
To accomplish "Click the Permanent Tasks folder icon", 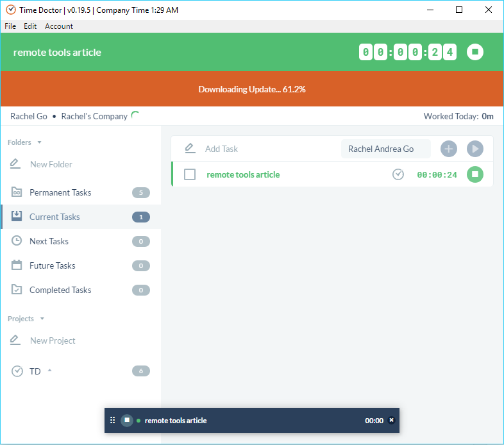I will [x=17, y=192].
